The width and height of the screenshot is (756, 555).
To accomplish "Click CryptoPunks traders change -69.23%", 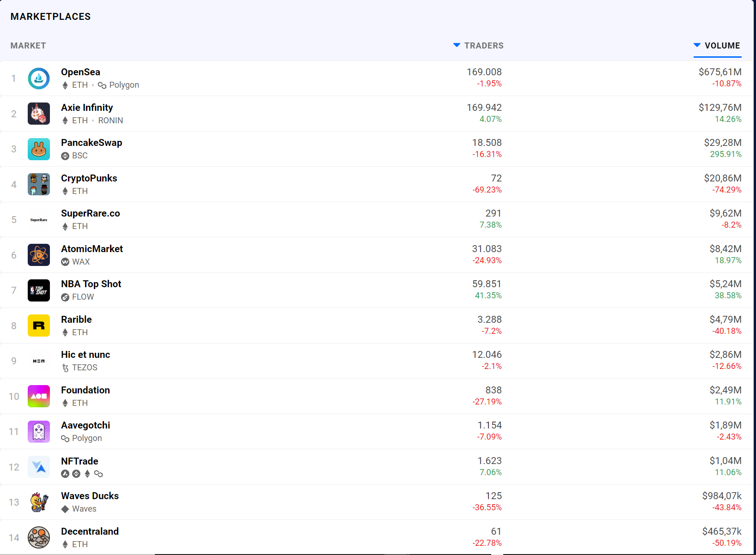I will [487, 190].
